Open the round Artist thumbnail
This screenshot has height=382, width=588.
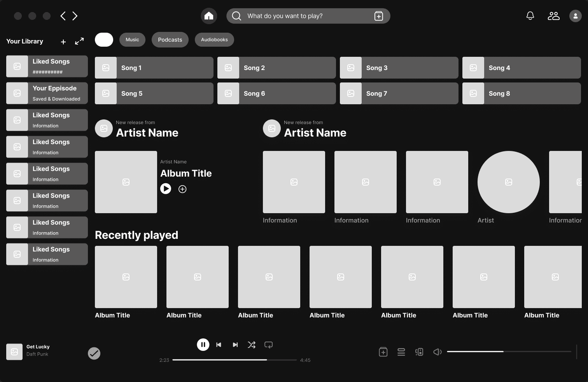click(509, 182)
